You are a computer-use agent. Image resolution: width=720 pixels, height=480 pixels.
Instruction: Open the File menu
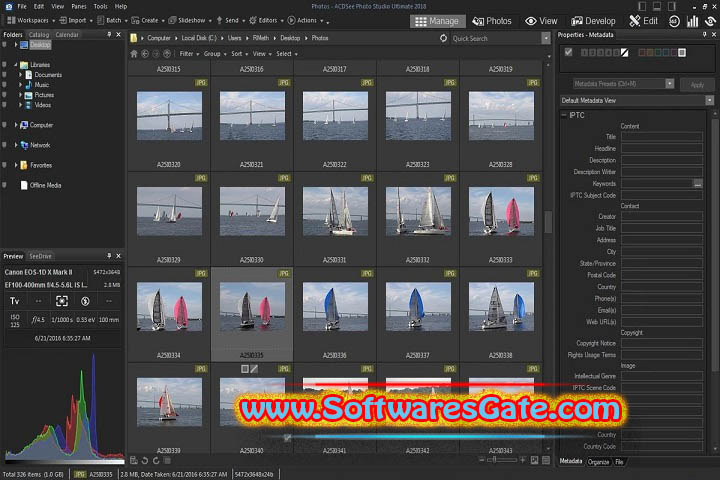click(22, 6)
